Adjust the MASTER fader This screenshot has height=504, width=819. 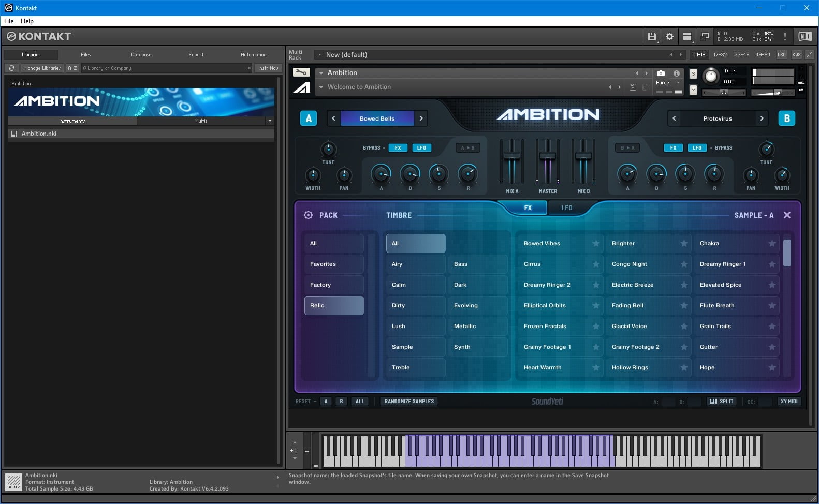tap(548, 156)
